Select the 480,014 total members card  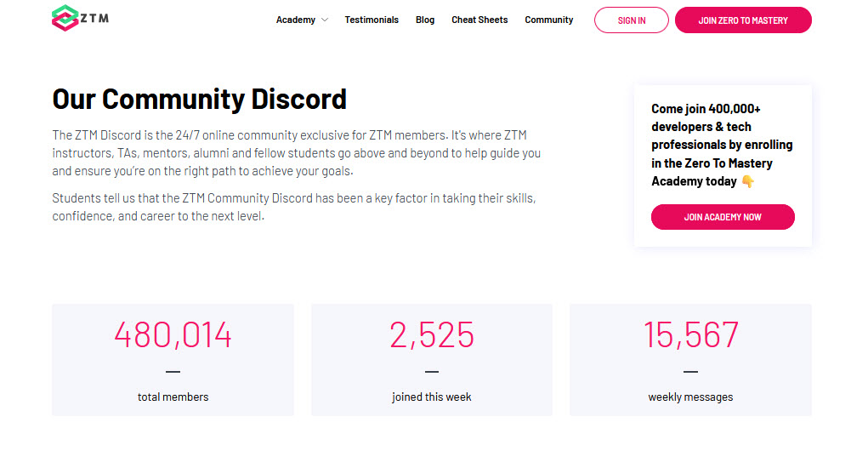tap(173, 360)
